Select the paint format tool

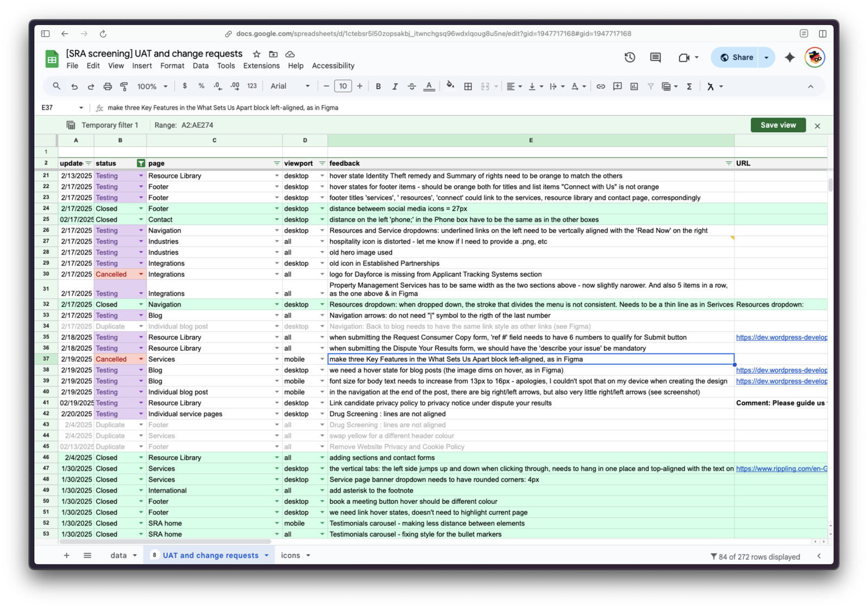coord(124,86)
